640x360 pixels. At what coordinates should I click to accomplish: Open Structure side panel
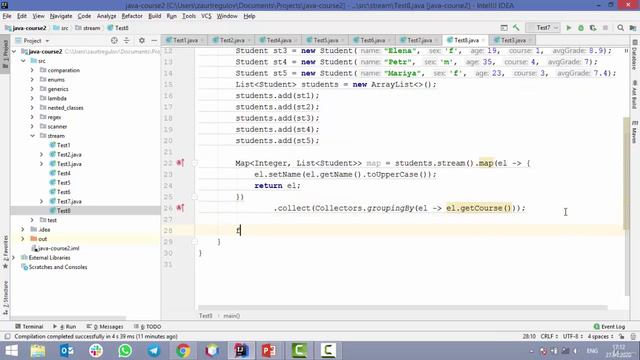(x=5, y=297)
